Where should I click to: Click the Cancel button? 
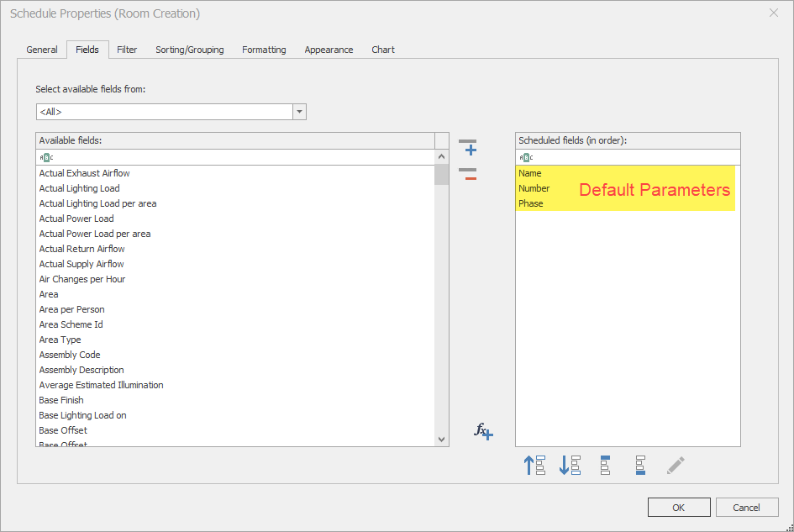point(746,507)
